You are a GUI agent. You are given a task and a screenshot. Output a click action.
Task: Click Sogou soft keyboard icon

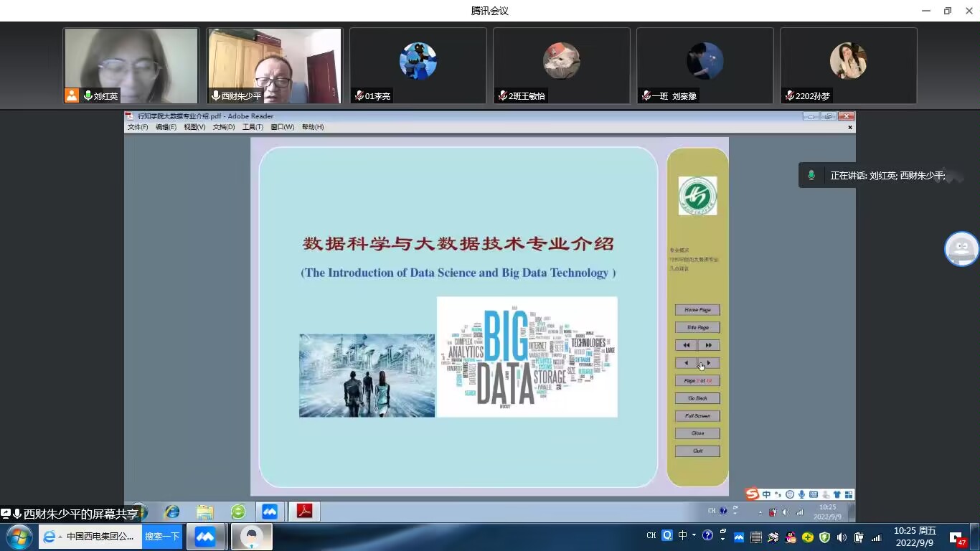coord(813,494)
